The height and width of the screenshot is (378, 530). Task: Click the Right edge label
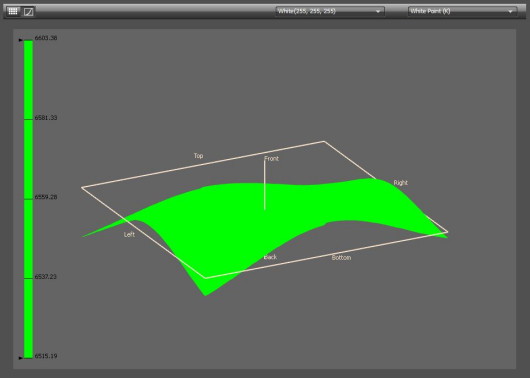point(401,183)
